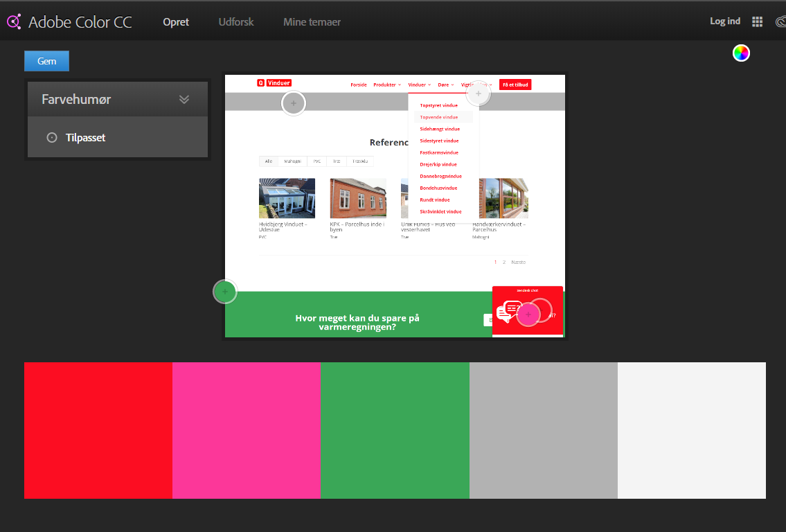Select the gray color picker marker on image
The image size is (786, 532).
[x=294, y=103]
